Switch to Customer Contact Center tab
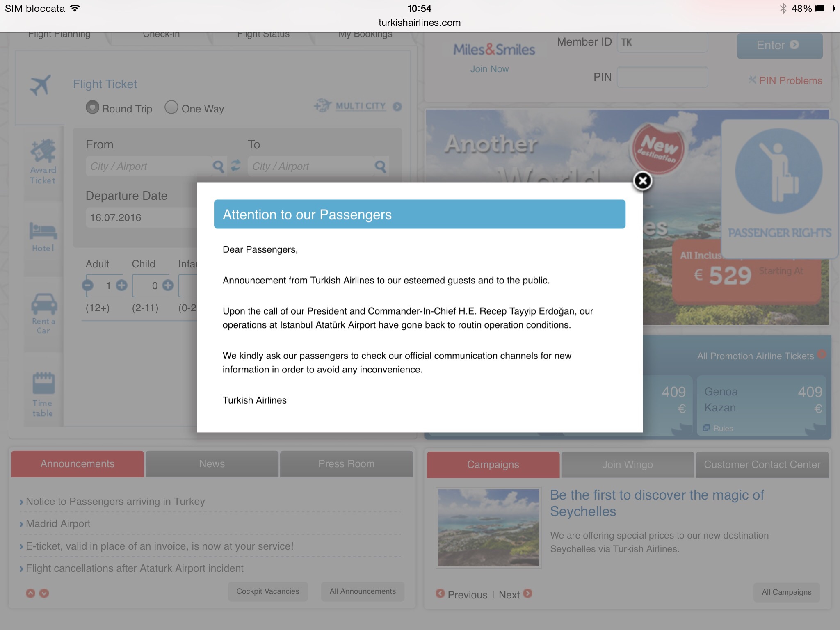 pyautogui.click(x=762, y=465)
